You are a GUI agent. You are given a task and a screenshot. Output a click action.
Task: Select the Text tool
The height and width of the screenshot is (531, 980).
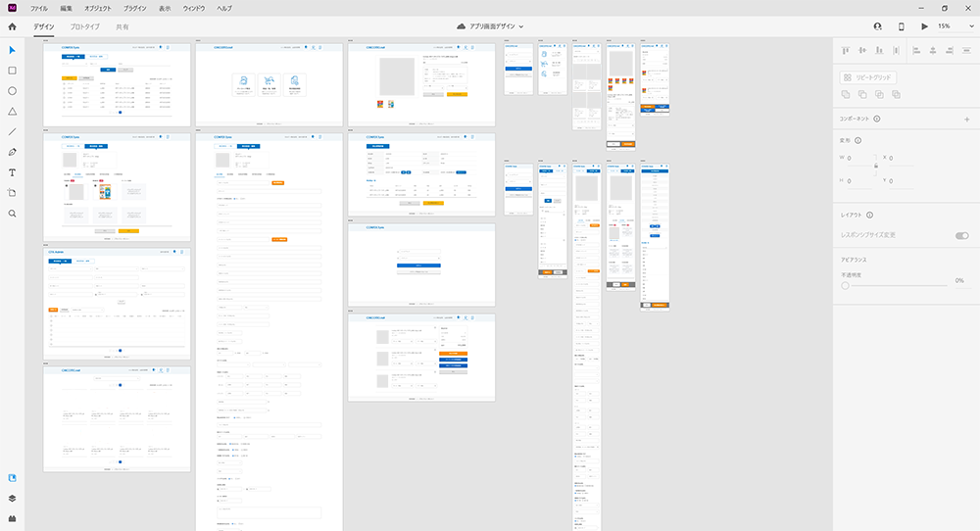coord(12,172)
